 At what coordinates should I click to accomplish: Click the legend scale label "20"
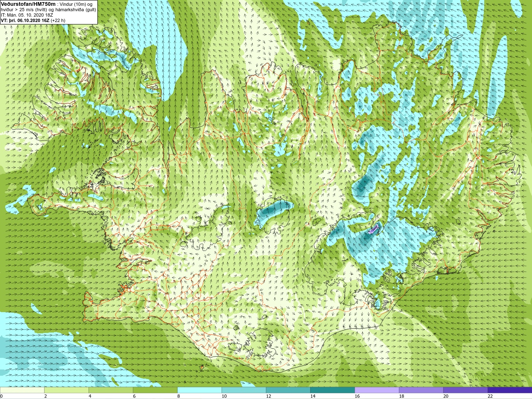click(446, 396)
